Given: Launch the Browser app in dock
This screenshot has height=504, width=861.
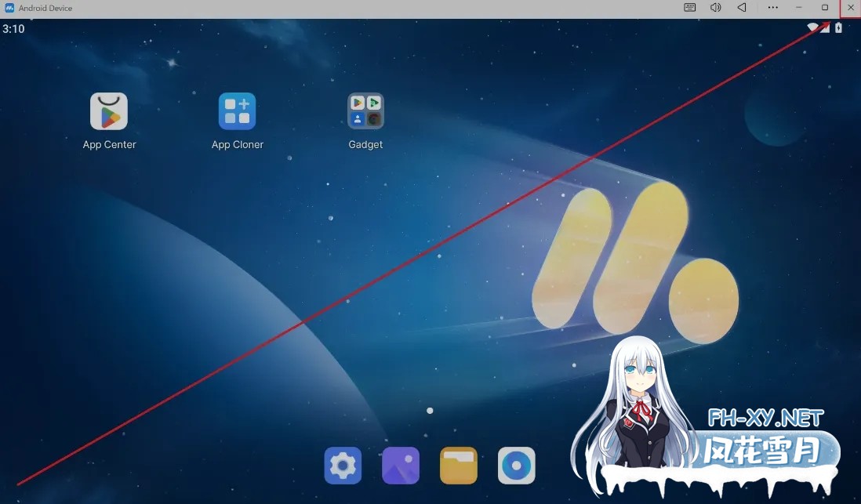Looking at the screenshot, I should 517,466.
